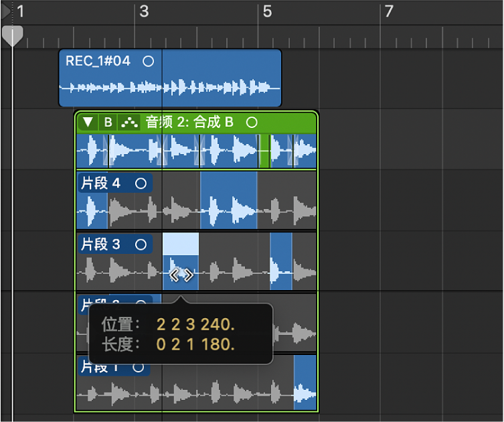Click the circle icon on 片段 4
The width and height of the screenshot is (504, 422).
click(141, 184)
